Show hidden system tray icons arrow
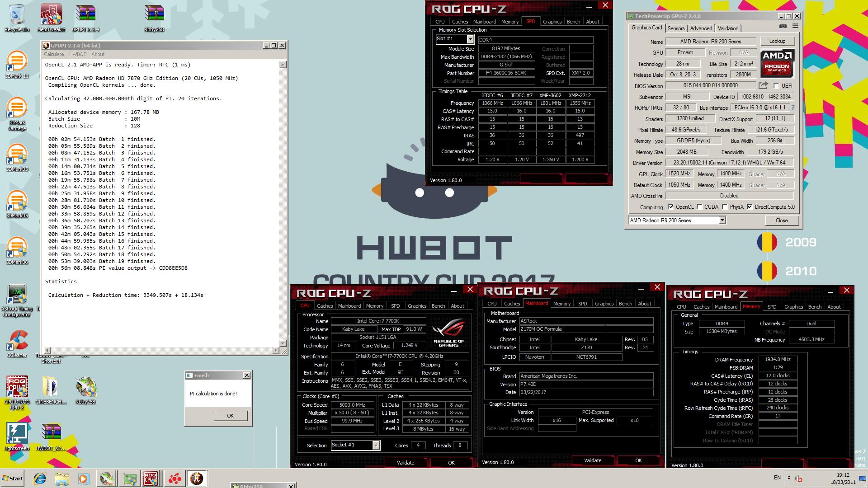Screen dimensions: 868x488 coord(789,478)
